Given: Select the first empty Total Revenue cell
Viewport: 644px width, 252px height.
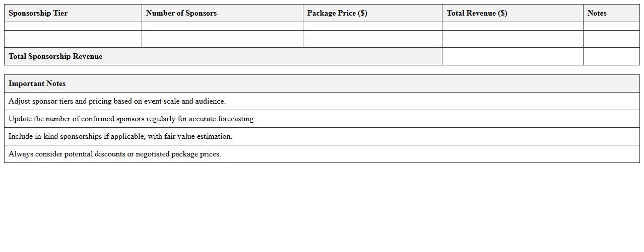Looking at the screenshot, I should (512, 26).
